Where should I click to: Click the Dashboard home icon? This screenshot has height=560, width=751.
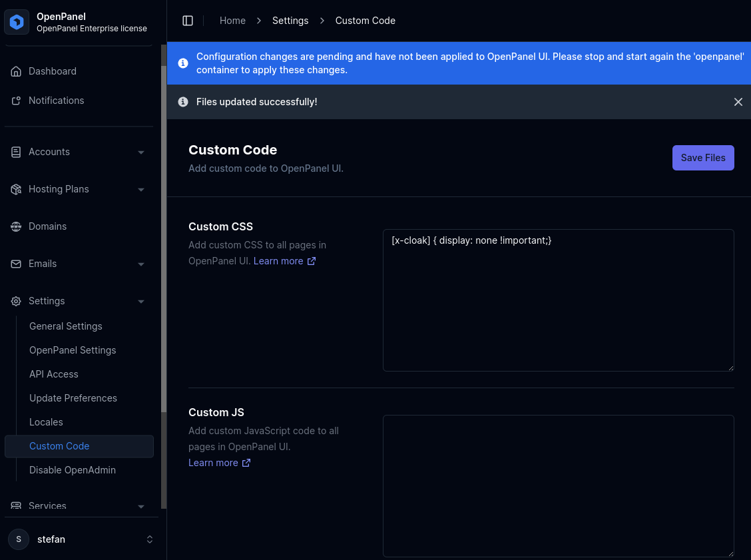pyautogui.click(x=16, y=71)
